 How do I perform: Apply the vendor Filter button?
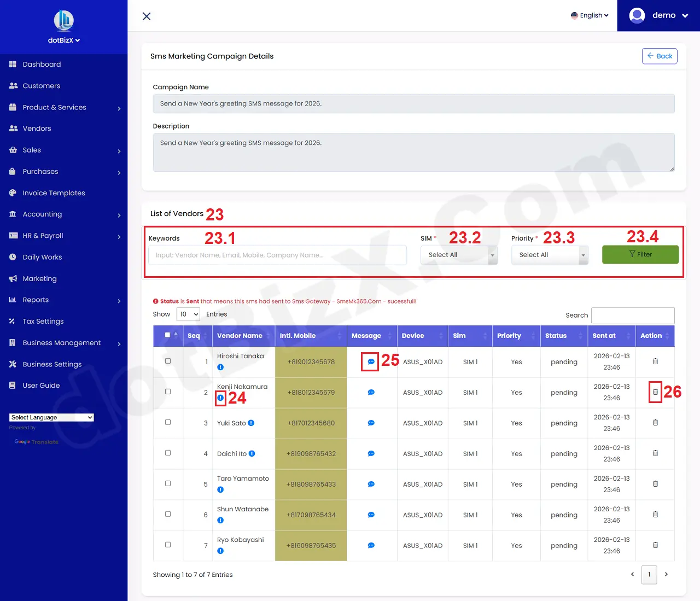click(640, 254)
